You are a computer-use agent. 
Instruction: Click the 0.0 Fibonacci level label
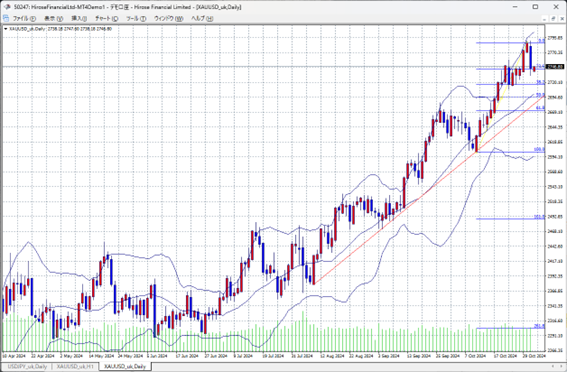pos(541,41)
